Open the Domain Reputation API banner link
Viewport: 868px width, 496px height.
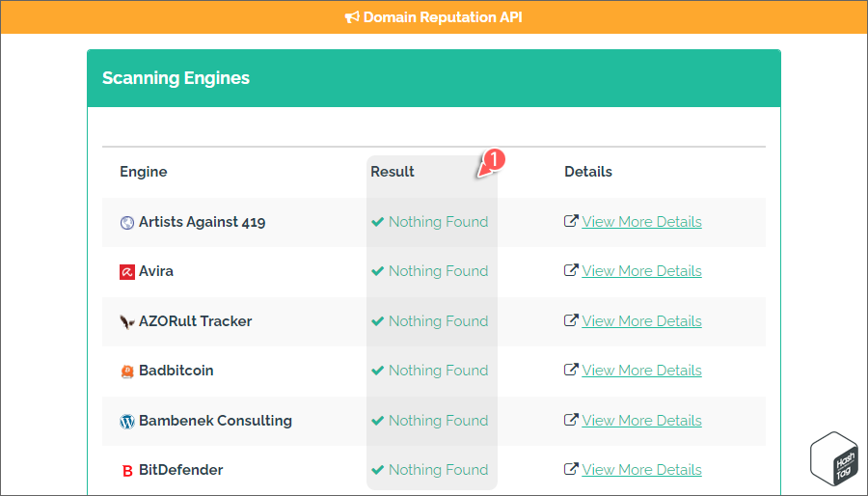pyautogui.click(x=443, y=17)
